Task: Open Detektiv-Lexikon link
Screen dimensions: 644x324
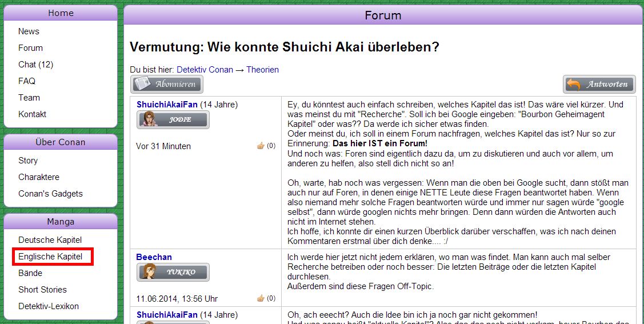Action: [49, 306]
